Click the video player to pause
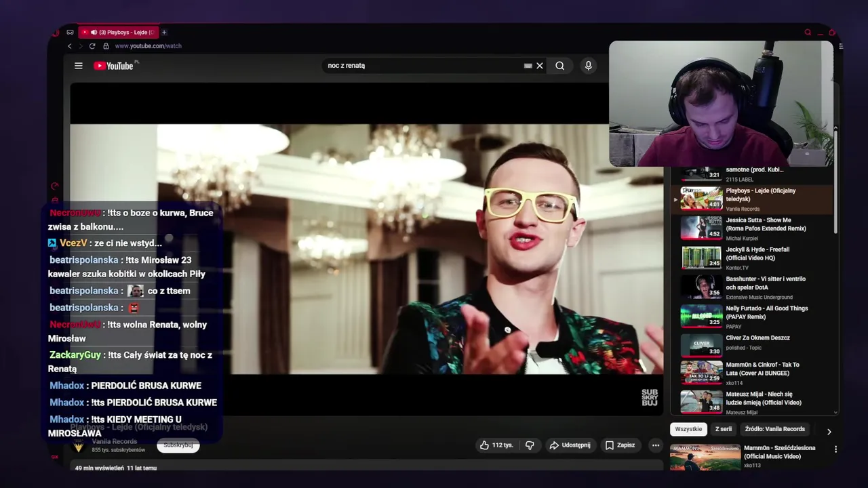The width and height of the screenshot is (868, 488). coord(366,249)
